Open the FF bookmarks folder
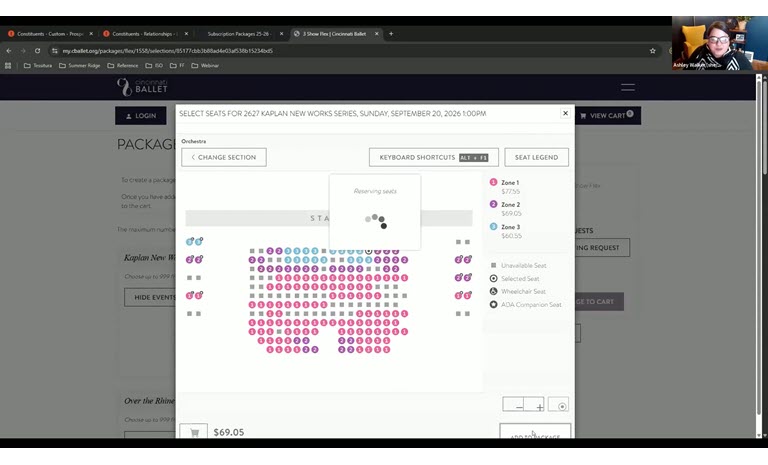The height and width of the screenshot is (465, 768). (x=177, y=65)
